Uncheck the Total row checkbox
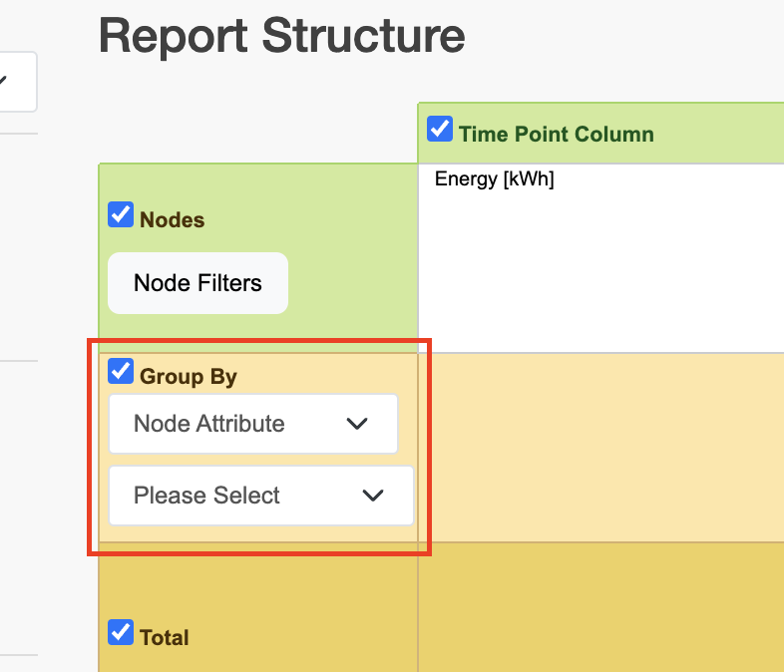The width and height of the screenshot is (784, 672). (121, 632)
